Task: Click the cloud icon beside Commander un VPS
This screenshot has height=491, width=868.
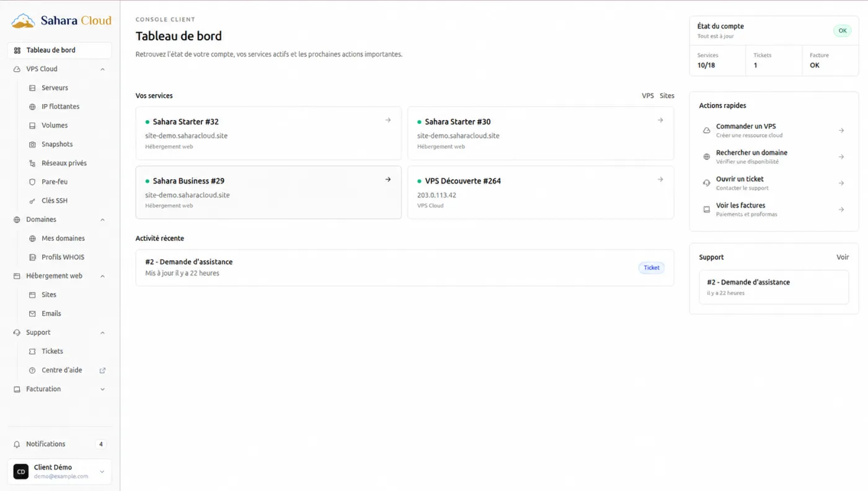Action: (x=706, y=130)
